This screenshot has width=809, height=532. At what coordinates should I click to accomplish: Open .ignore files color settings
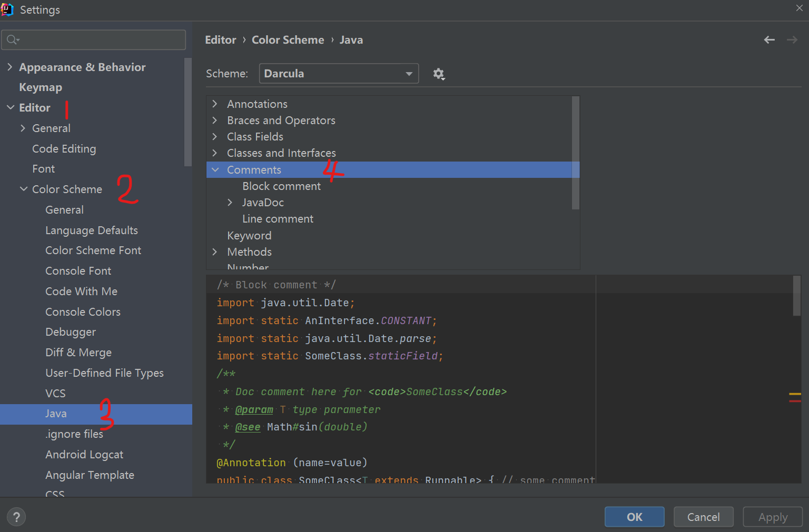click(74, 434)
